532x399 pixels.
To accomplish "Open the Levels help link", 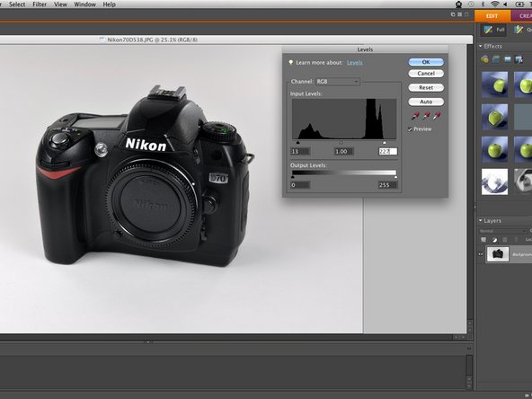I will (x=355, y=62).
